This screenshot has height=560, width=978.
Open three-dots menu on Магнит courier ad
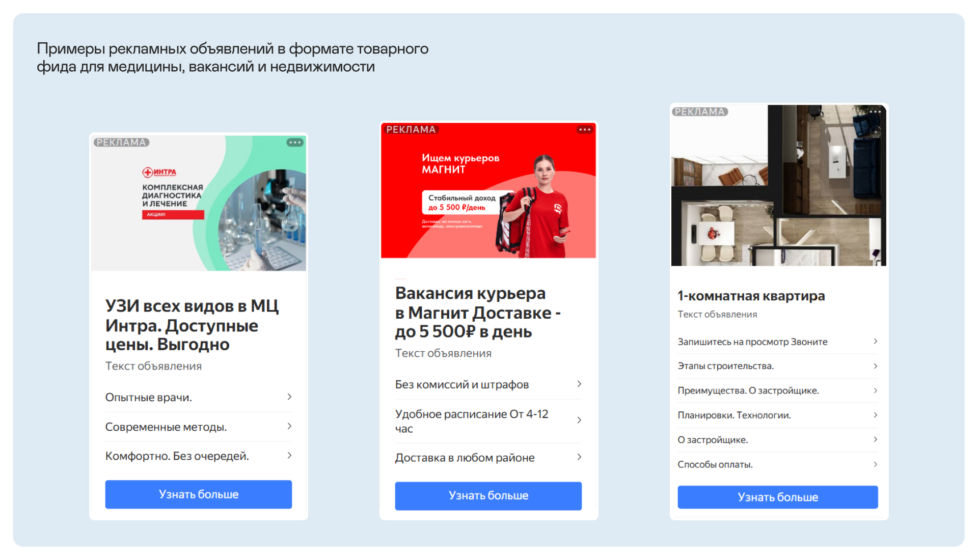pos(585,129)
